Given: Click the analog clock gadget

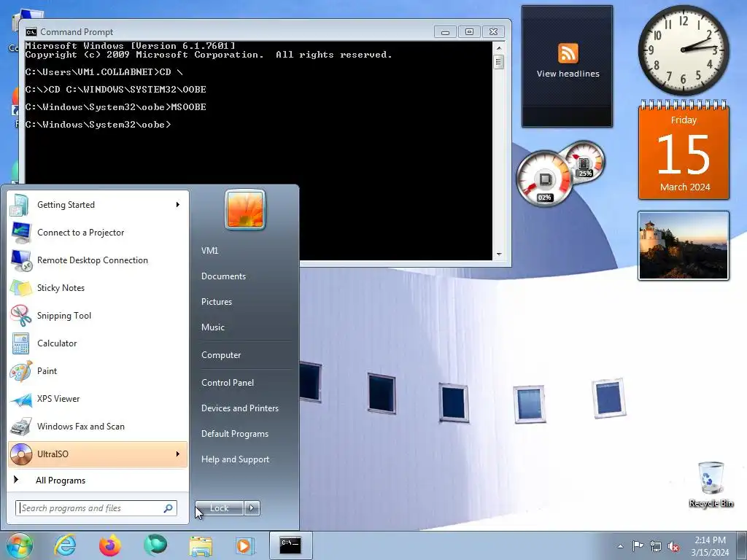Looking at the screenshot, I should click(684, 50).
